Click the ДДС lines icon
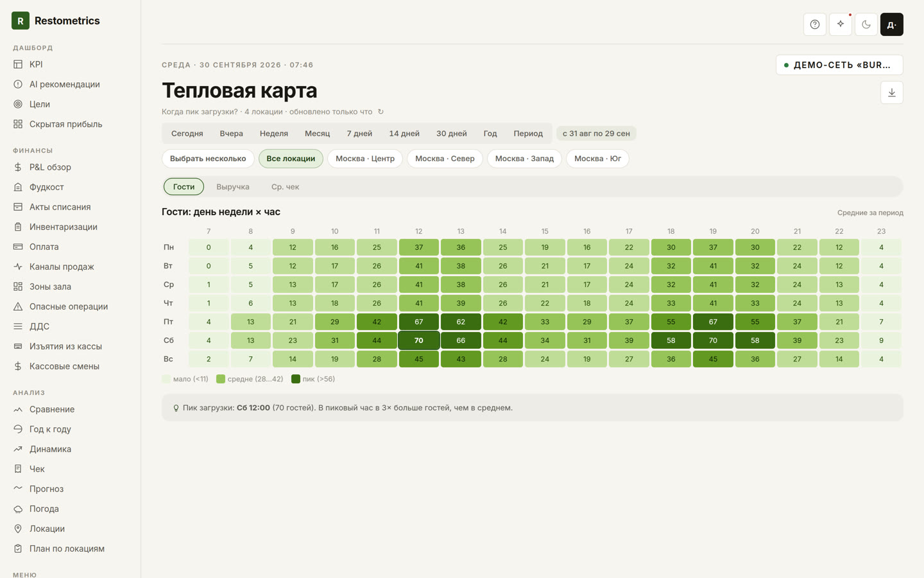Image resolution: width=924 pixels, height=578 pixels. tap(18, 326)
